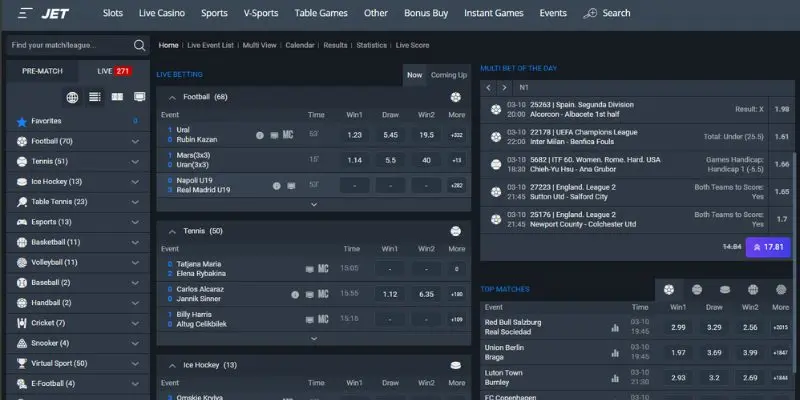The image size is (800, 400).
Task: Collapse the Ice Hockey (13) live section
Action: (172, 366)
